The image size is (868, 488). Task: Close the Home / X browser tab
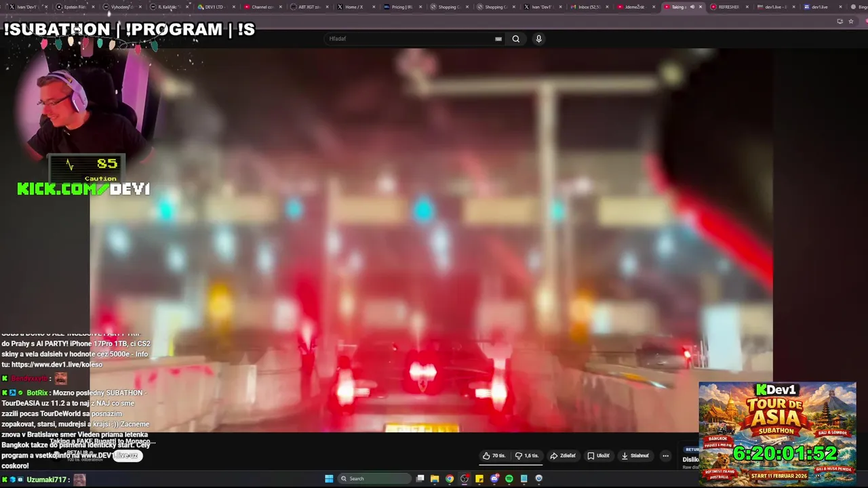point(374,7)
